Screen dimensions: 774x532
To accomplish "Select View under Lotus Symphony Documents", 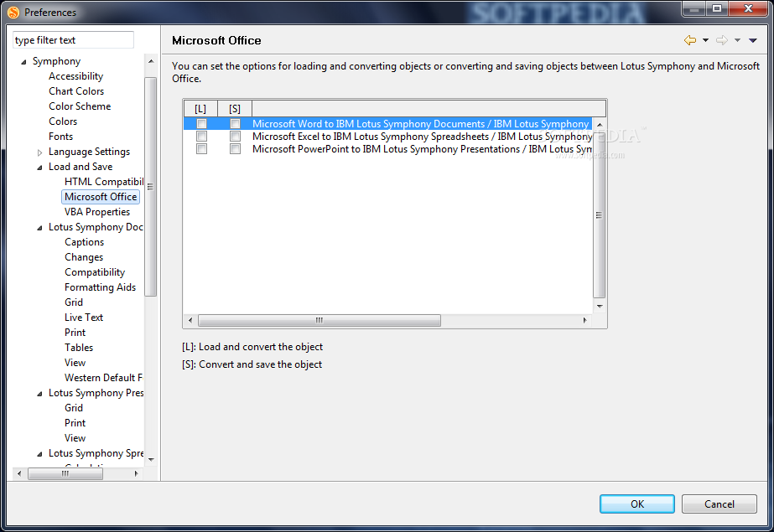I will point(75,363).
